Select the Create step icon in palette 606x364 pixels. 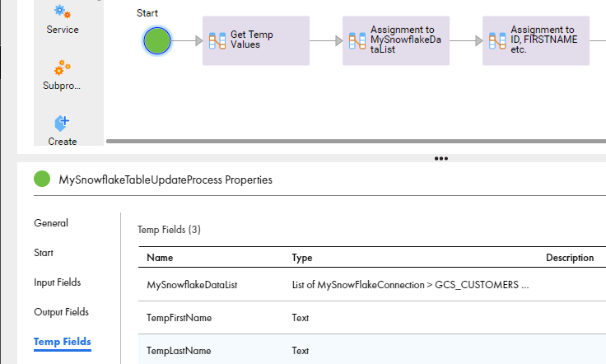63,124
